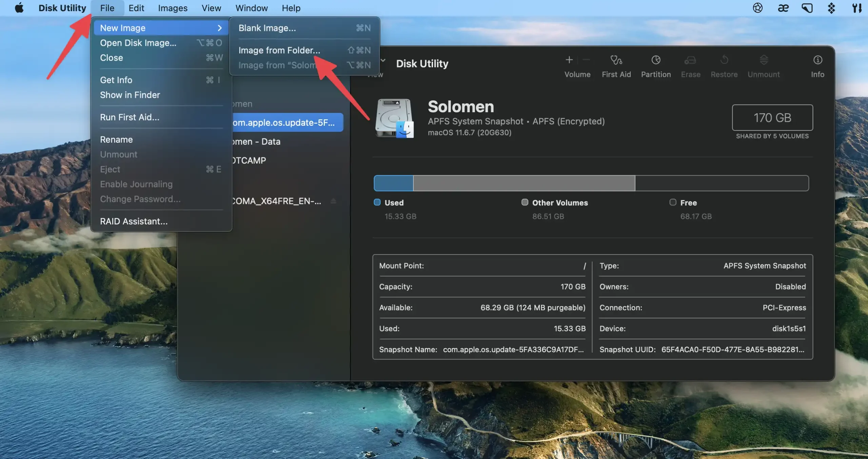Click Available value 68.29 GB (124 MB purgeable)
868x459 pixels.
[533, 307]
